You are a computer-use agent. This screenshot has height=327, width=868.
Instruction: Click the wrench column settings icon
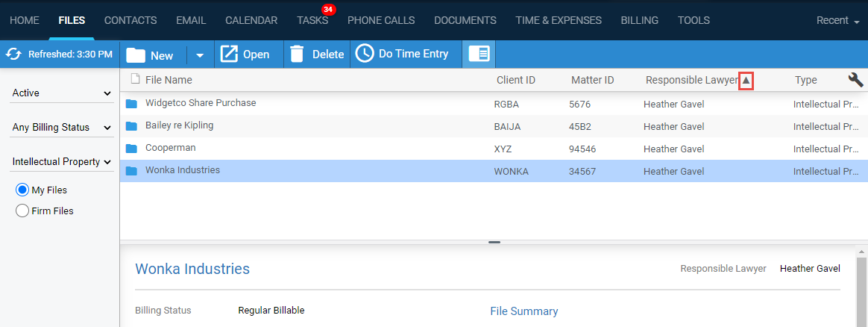(x=855, y=80)
